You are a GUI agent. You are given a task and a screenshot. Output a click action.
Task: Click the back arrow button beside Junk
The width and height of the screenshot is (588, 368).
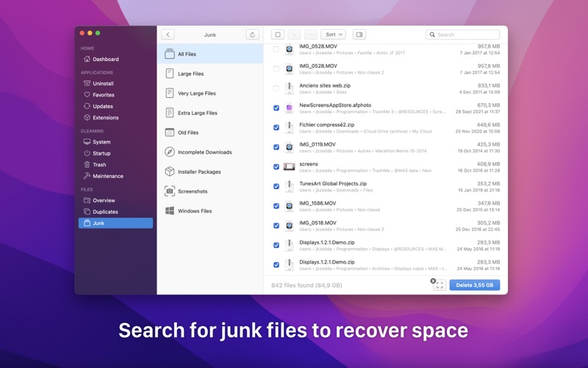click(168, 35)
